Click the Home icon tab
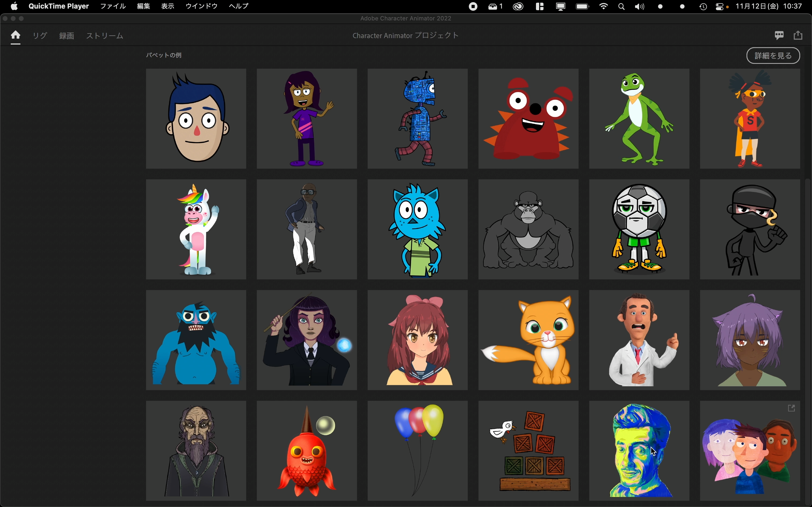 (x=15, y=35)
